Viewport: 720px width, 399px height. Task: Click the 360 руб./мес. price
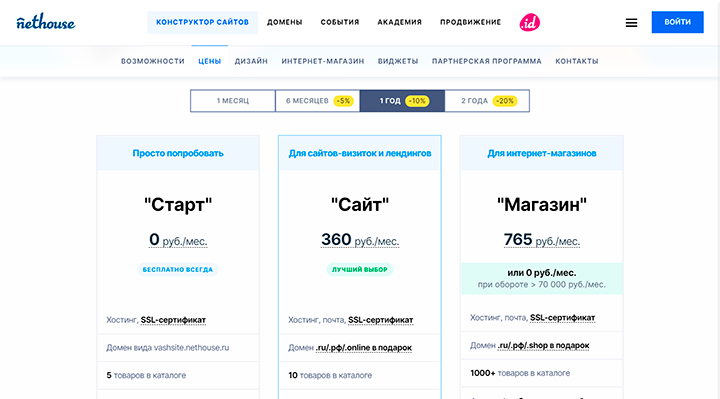point(360,240)
